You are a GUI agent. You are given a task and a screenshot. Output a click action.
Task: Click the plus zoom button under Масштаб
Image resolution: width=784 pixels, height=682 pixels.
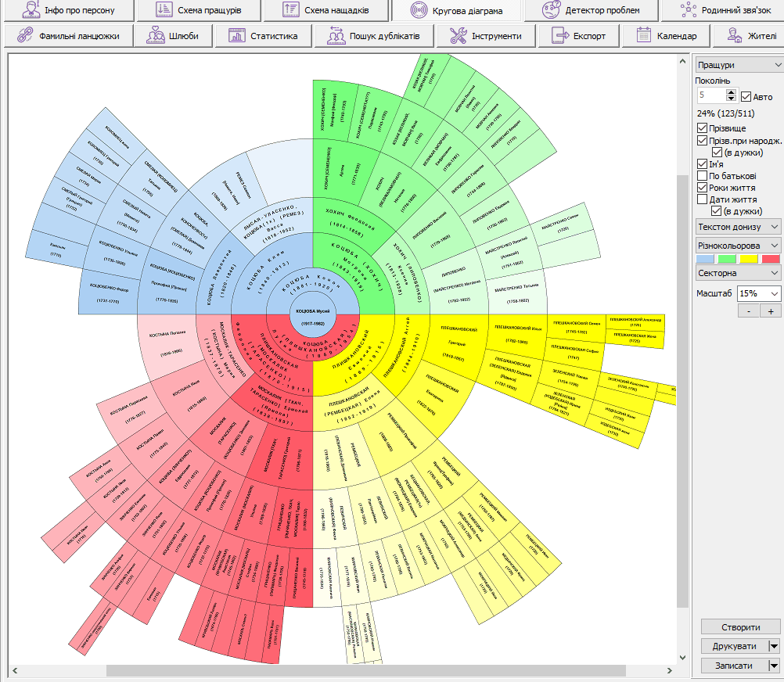click(x=770, y=311)
